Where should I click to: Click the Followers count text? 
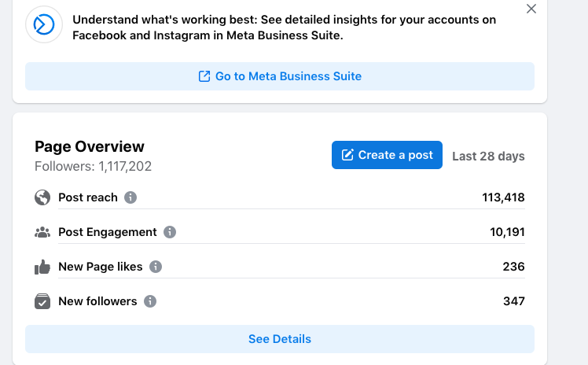click(93, 166)
